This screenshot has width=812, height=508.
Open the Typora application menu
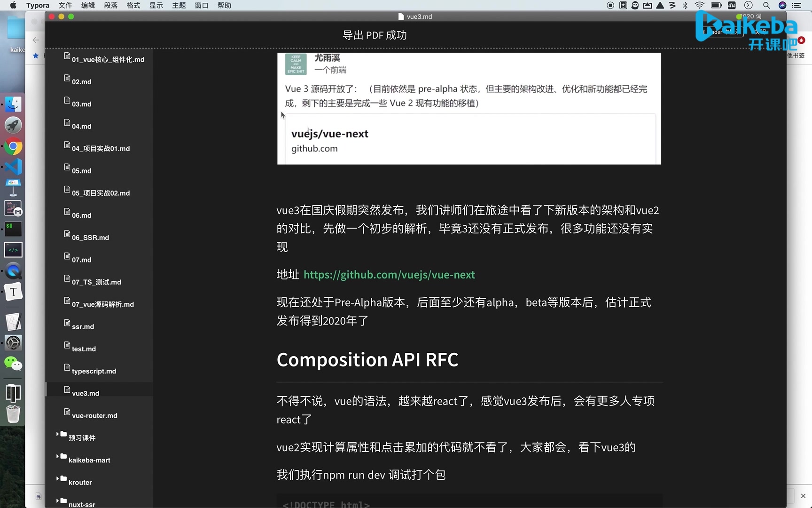point(38,5)
